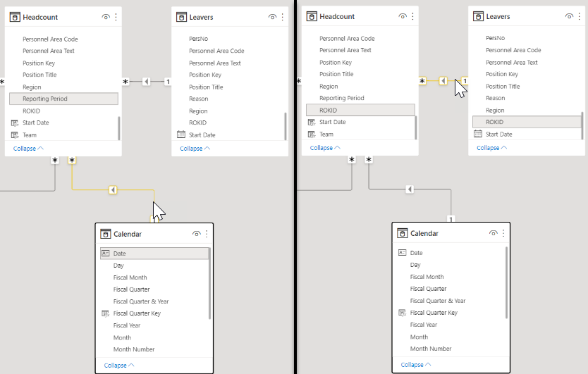Toggle visibility of right-pane Calendar table
The width and height of the screenshot is (588, 374).
click(x=494, y=233)
